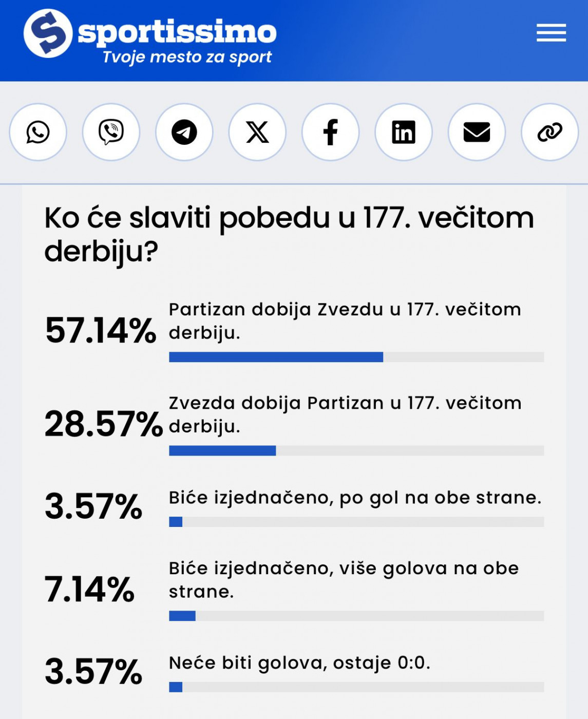The height and width of the screenshot is (719, 588).
Task: Send the article by email icon
Action: point(477,132)
